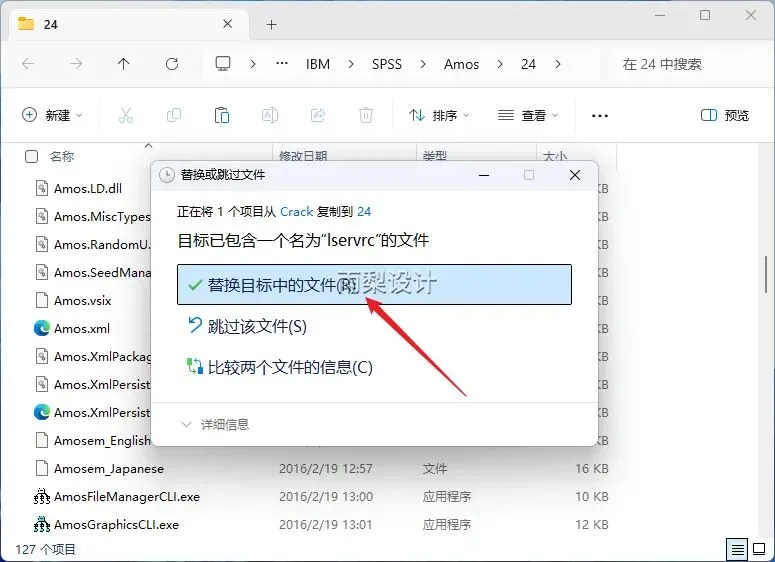
Task: Toggle the Preview pane button
Action: click(725, 115)
